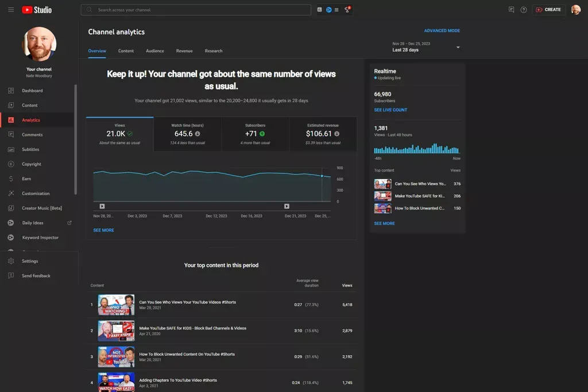The height and width of the screenshot is (392, 588).
Task: Click the YouTube Studio logo
Action: coord(37,10)
